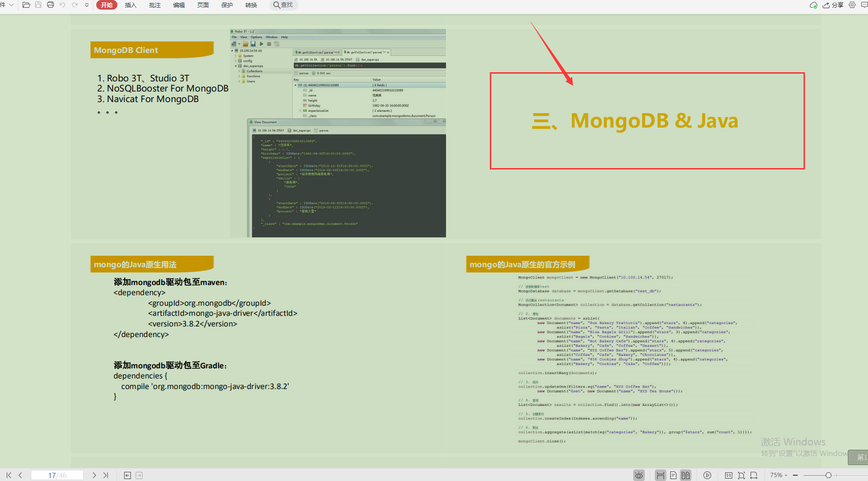Click the MongoDB Client slide heading
This screenshot has height=481, width=868.
[126, 50]
